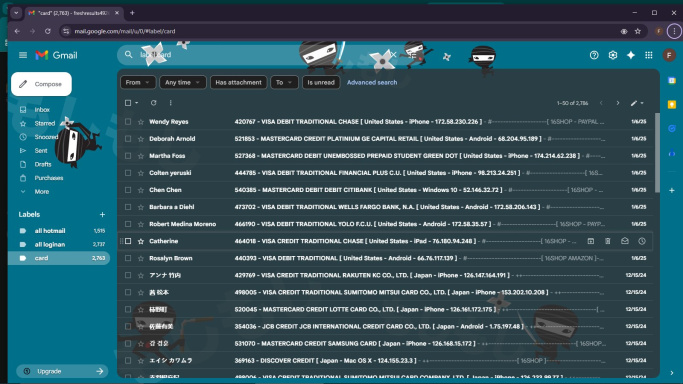The width and height of the screenshot is (683, 384).
Task: Reload the page in the browser toolbar
Action: pos(47,31)
